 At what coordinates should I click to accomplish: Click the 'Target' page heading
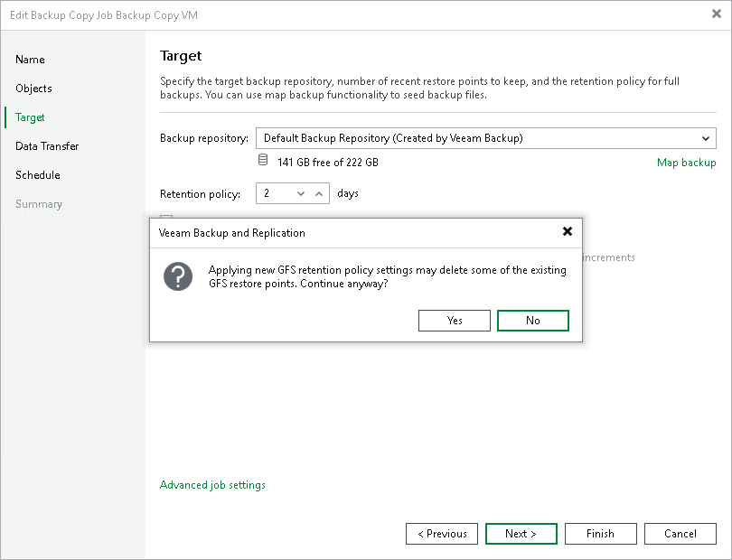point(181,56)
